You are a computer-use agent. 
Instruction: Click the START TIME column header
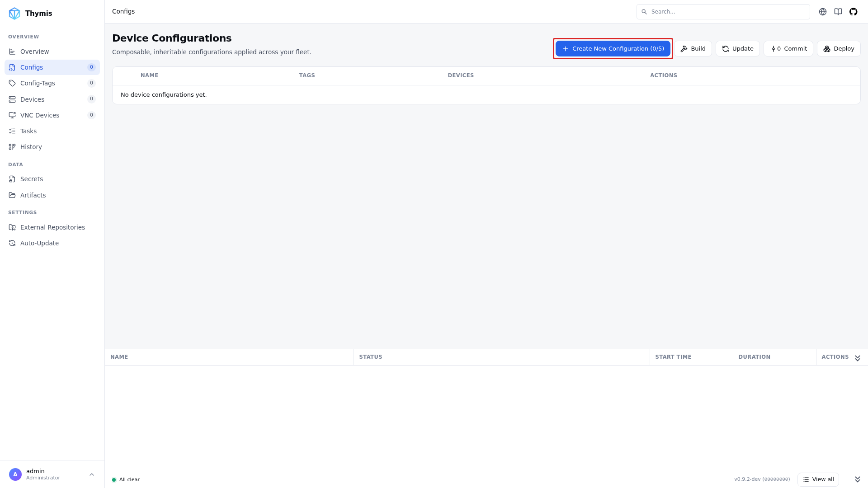(x=673, y=357)
